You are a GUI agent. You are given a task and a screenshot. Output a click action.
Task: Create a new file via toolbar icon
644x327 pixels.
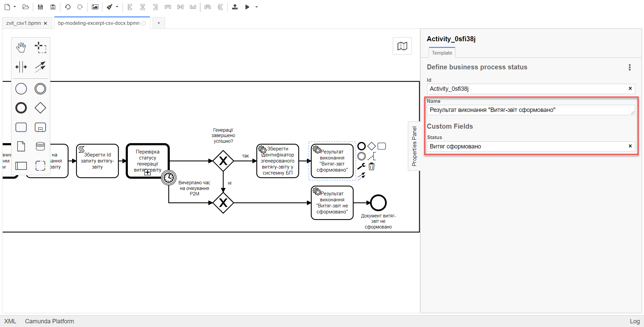7,7
